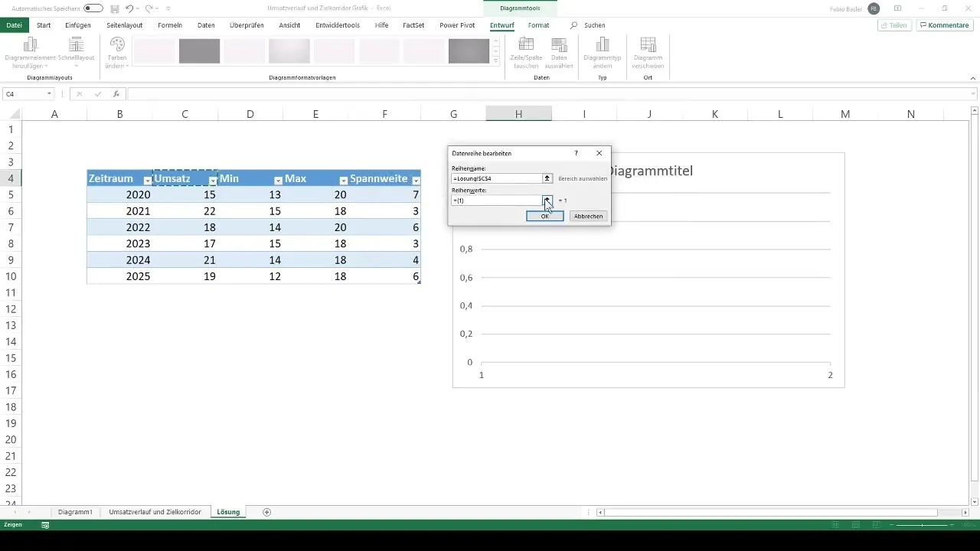Screen dimensions: 980x551
Task: Click the Diagrammelement hinzufügen icon
Action: [31, 45]
